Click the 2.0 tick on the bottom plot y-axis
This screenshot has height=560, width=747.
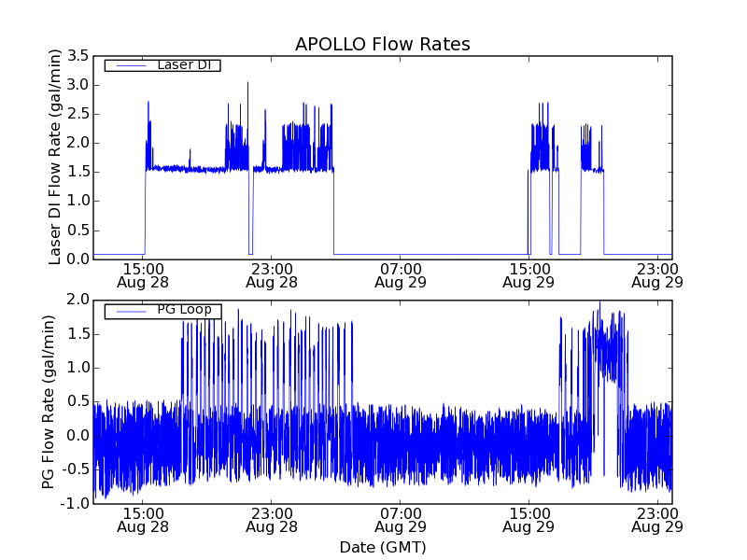point(78,300)
